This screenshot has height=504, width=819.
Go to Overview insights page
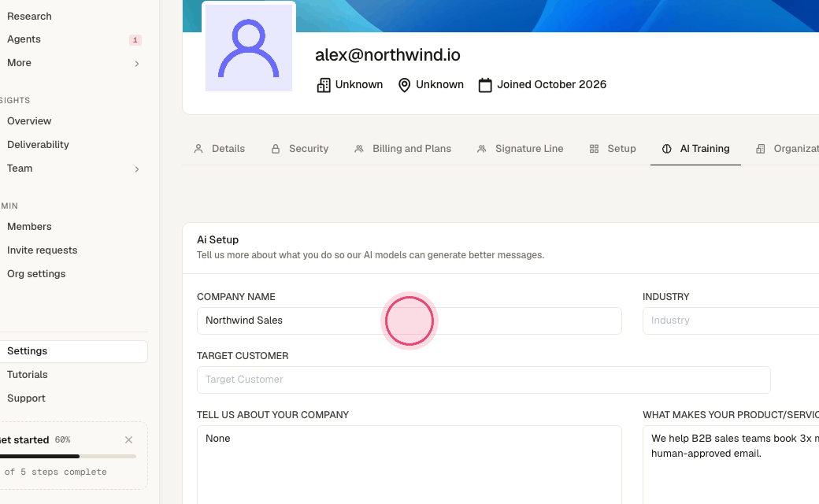point(29,121)
